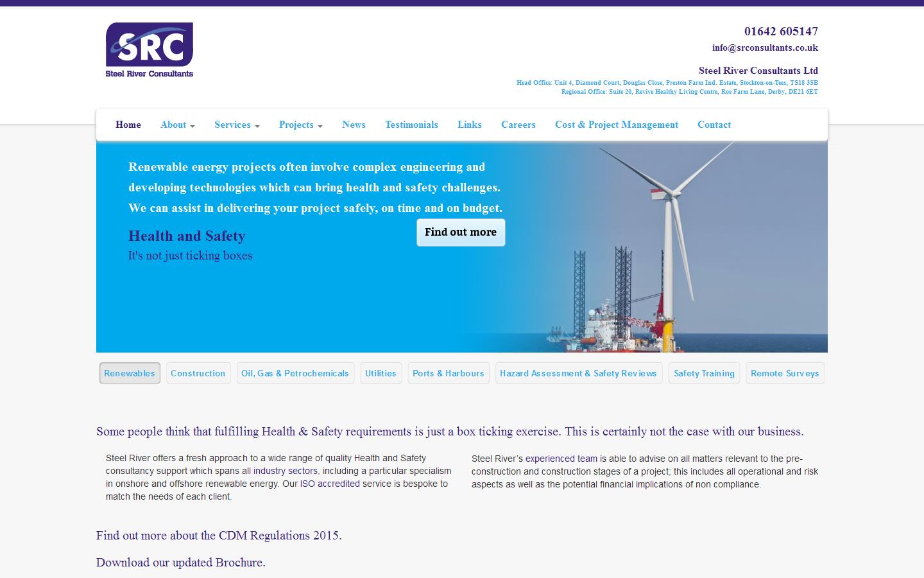The width and height of the screenshot is (924, 578).
Task: Select the Renewables sector tab
Action: (x=130, y=373)
